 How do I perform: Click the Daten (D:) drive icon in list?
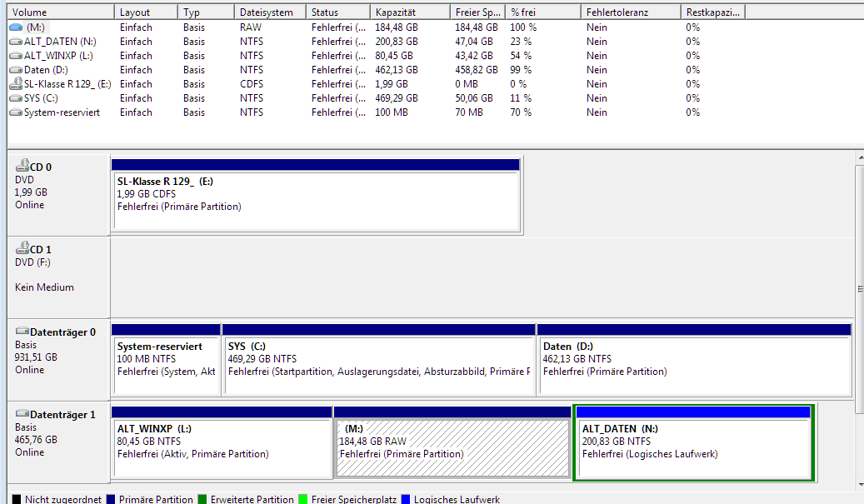(16, 70)
